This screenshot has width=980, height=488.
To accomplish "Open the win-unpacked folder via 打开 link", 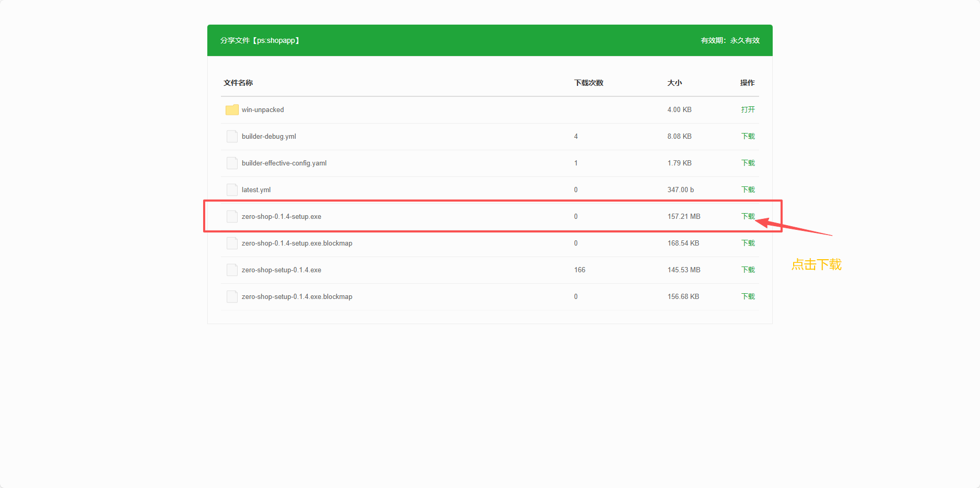I will pyautogui.click(x=748, y=110).
